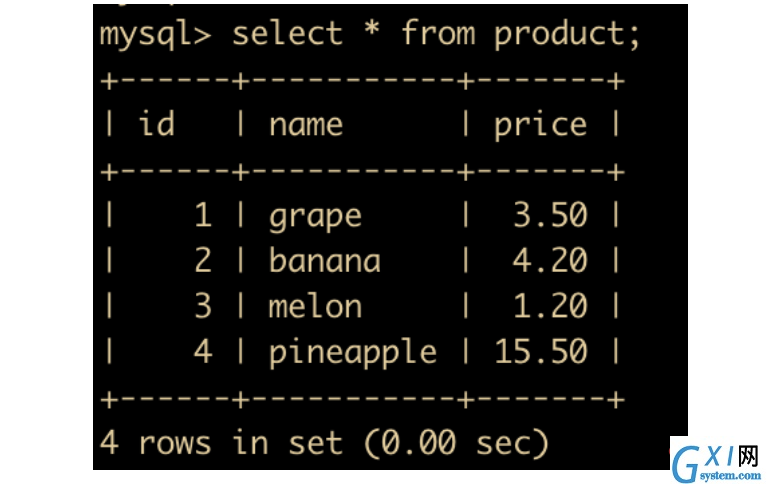Click the 4 rows in set result line
Viewport: 768px width, 484px height.
[x=323, y=443]
